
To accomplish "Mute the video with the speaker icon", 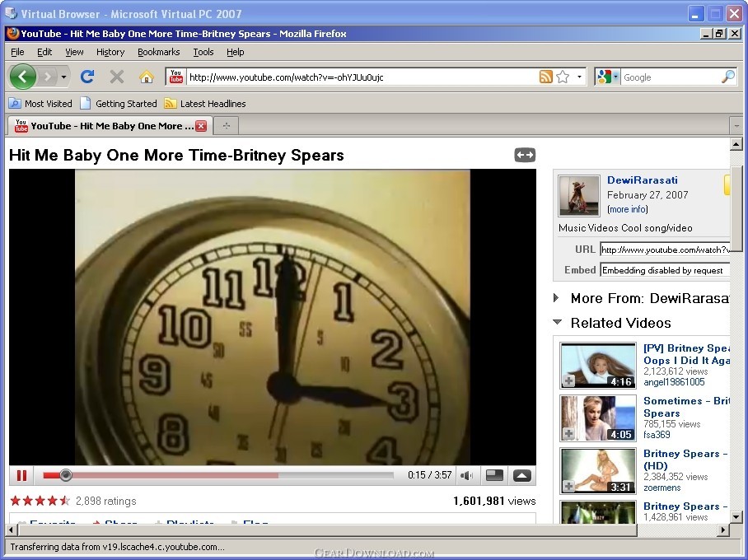I will click(466, 475).
